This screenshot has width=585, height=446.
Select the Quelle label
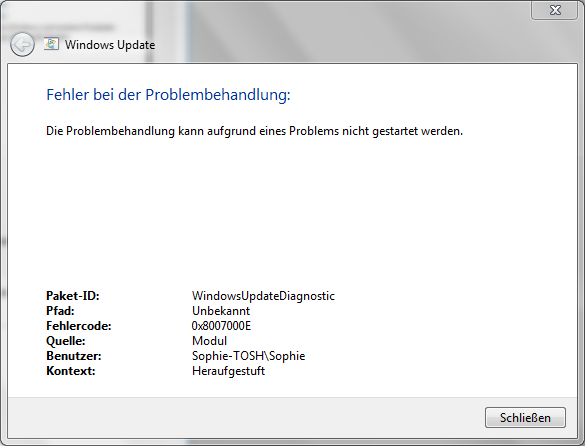click(x=66, y=341)
